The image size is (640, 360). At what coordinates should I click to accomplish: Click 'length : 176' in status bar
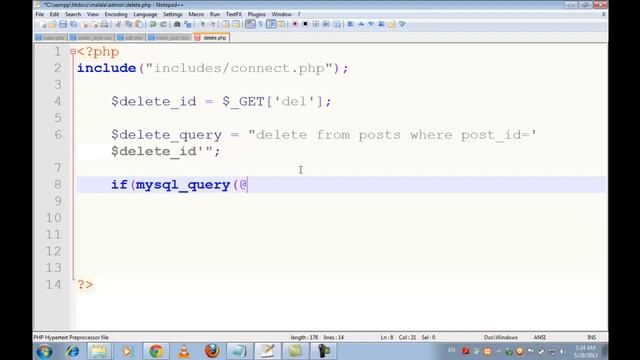pos(304,338)
